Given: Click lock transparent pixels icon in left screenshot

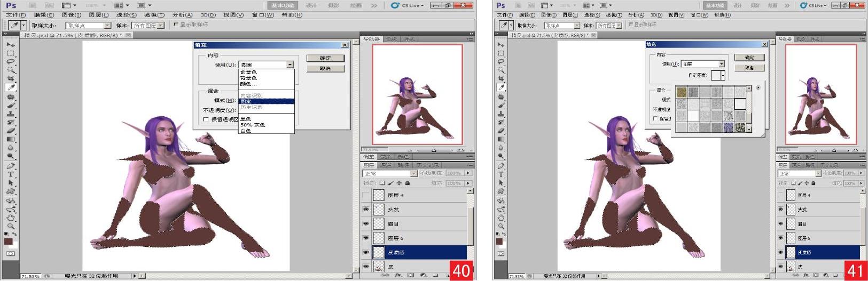Looking at the screenshot, I should point(382,183).
